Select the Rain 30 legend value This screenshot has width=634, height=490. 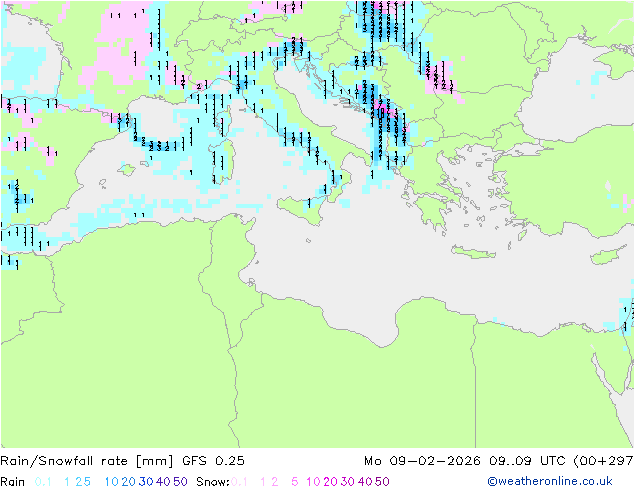146,482
